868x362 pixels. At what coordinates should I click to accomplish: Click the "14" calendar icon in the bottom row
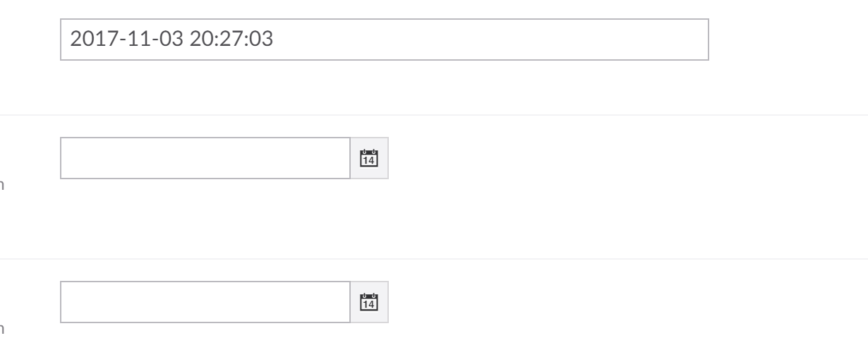pos(369,303)
